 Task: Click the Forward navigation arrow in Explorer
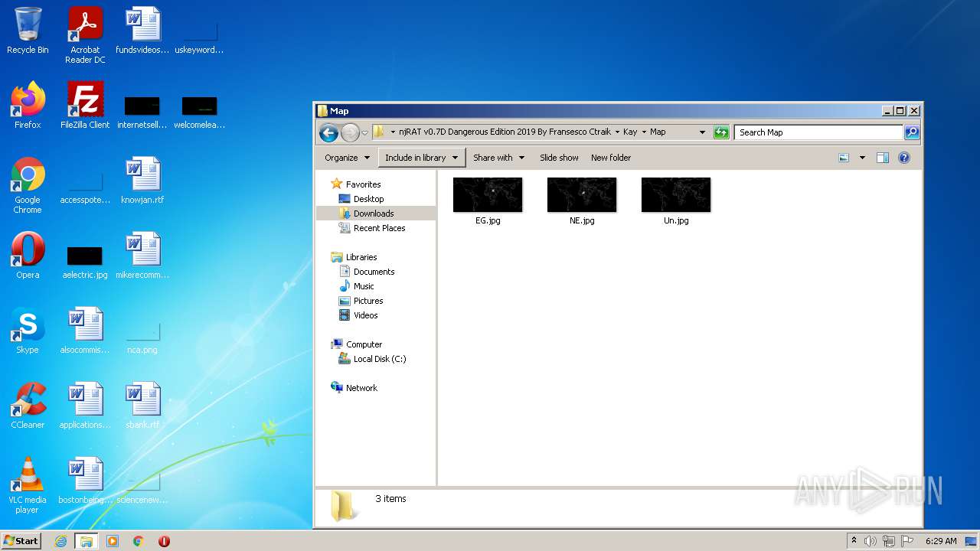tap(350, 133)
